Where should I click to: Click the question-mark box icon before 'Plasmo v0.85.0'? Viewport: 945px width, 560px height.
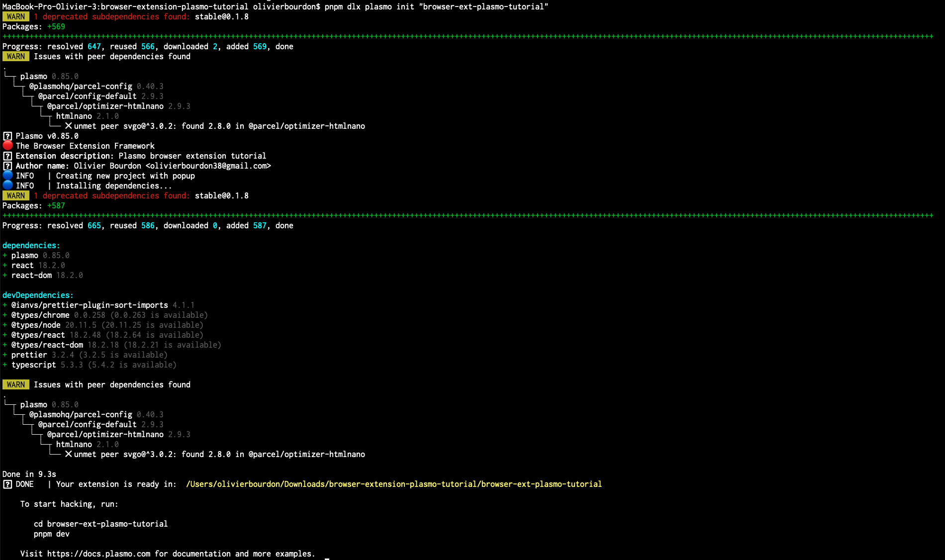coord(7,136)
